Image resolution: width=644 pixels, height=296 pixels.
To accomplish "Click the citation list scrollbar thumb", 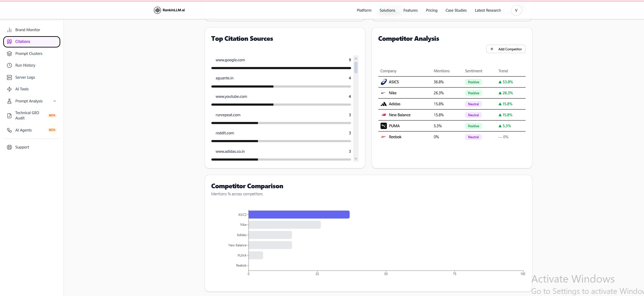I will pos(356,67).
